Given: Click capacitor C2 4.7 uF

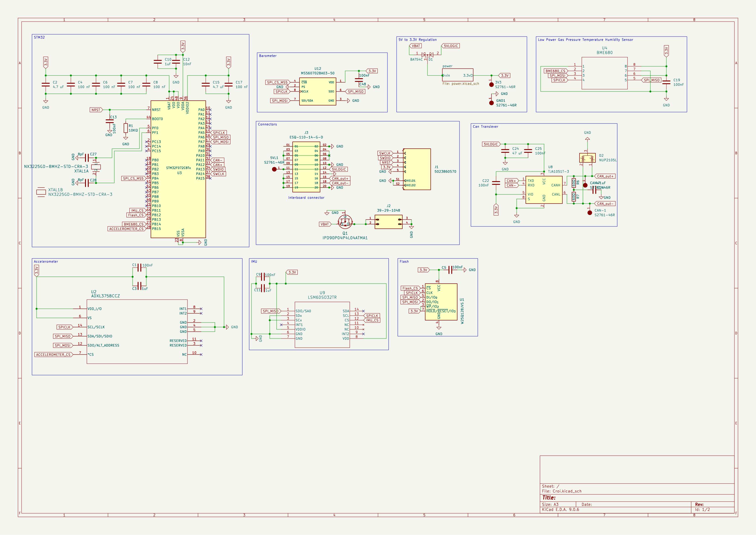Looking at the screenshot, I should coord(45,85).
